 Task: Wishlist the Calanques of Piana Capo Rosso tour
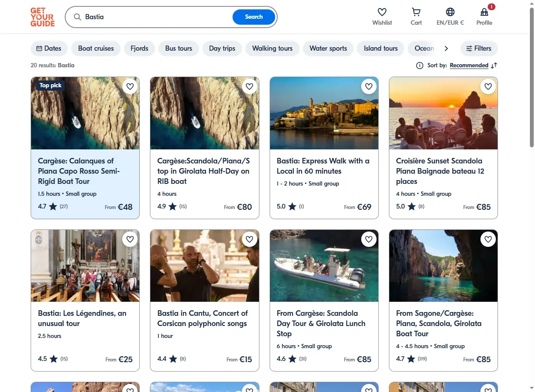pos(130,86)
